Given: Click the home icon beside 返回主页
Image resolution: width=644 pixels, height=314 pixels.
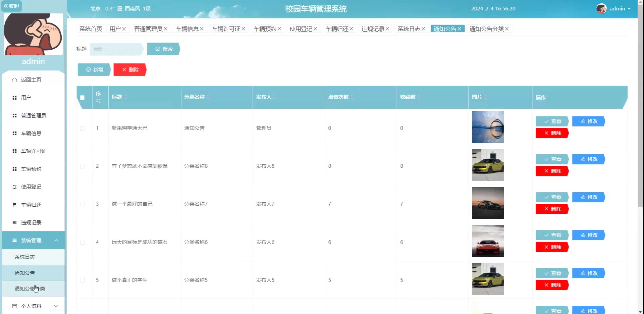Looking at the screenshot, I should pyautogui.click(x=14, y=80).
